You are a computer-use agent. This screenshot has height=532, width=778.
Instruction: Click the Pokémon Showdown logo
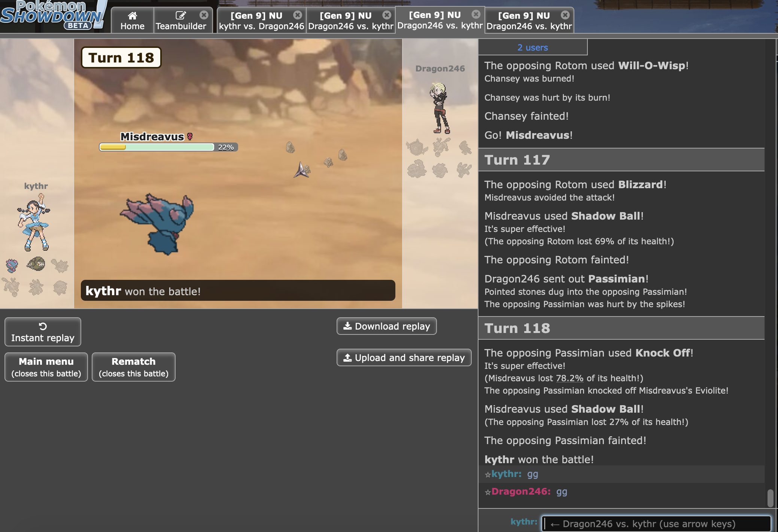[54, 15]
